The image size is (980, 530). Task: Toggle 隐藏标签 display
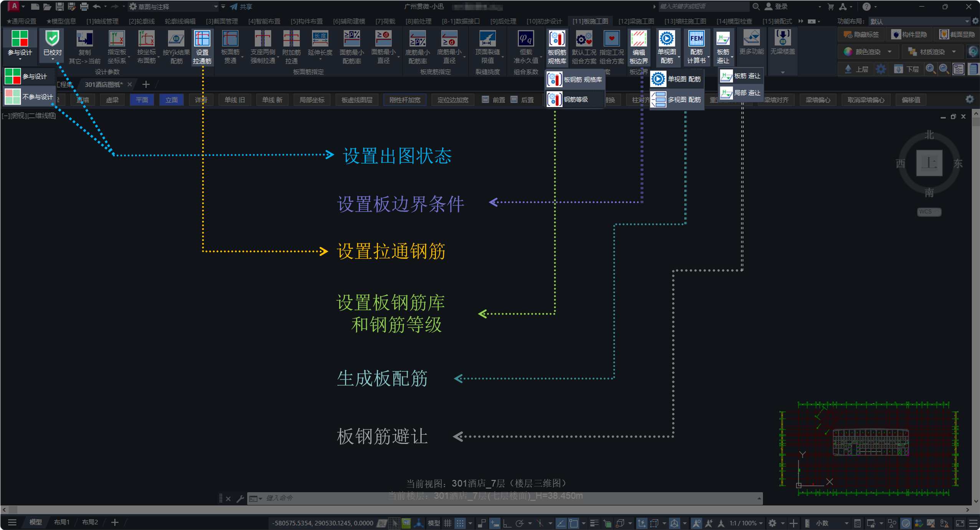pyautogui.click(x=861, y=35)
